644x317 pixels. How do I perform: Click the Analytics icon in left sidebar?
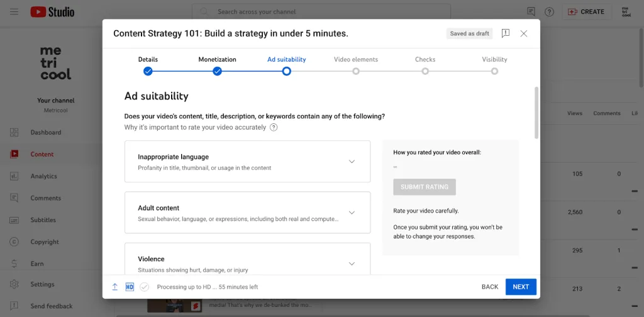click(14, 176)
